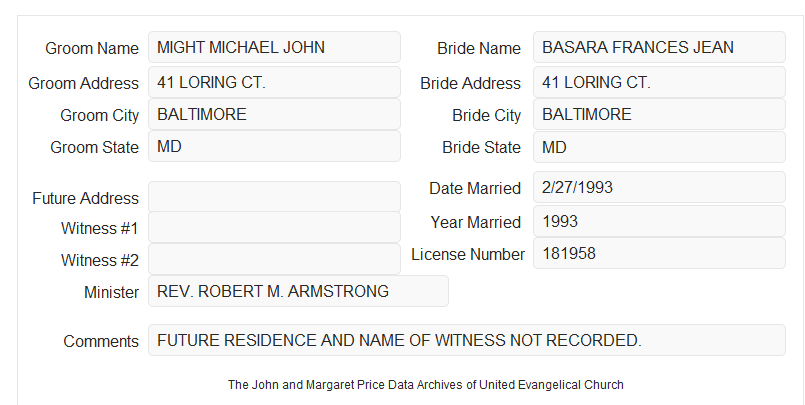Select the empty Witness #1 field
The width and height of the screenshot is (805, 405).
tap(274, 227)
